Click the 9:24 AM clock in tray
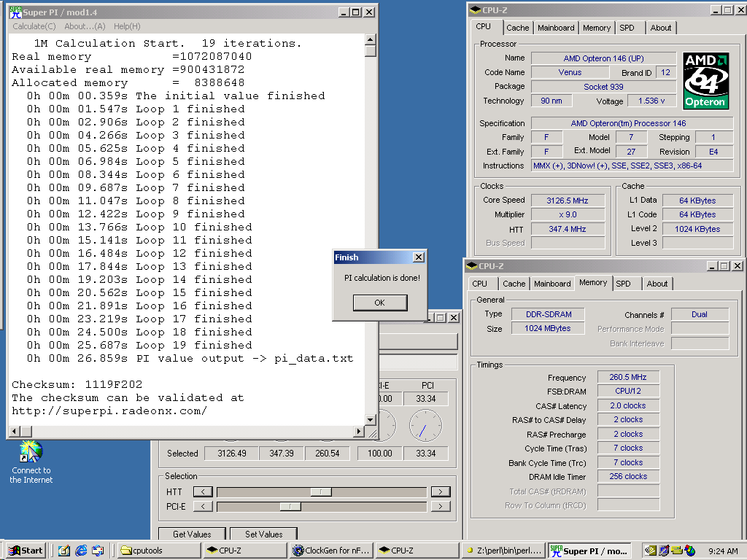The width and height of the screenshot is (747, 560). point(723,551)
